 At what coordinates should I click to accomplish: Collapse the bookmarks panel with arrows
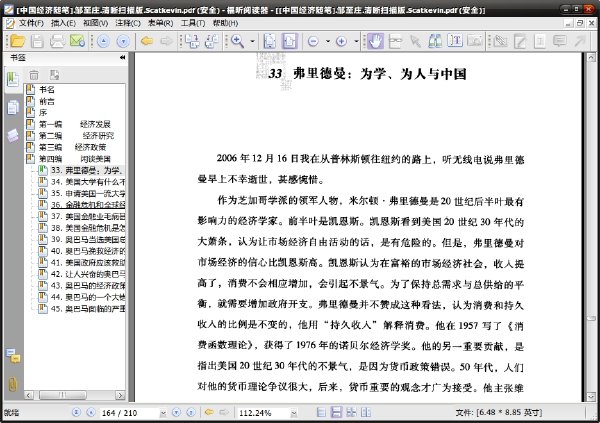pos(122,57)
